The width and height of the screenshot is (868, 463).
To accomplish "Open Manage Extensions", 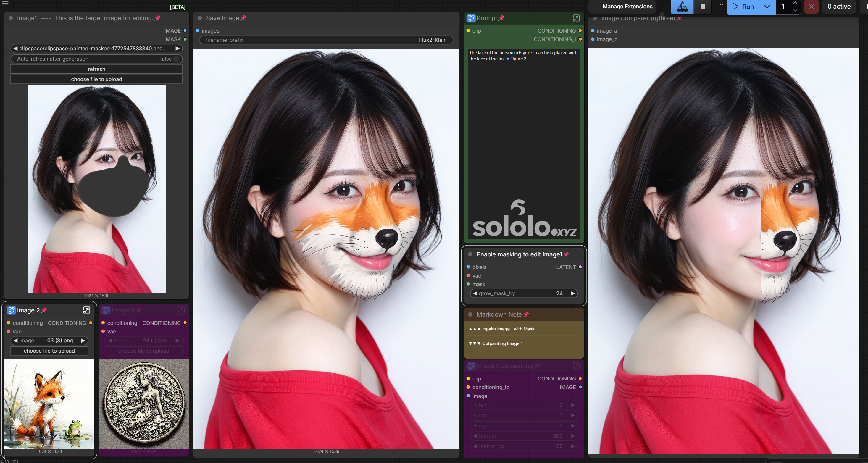I will pos(622,7).
